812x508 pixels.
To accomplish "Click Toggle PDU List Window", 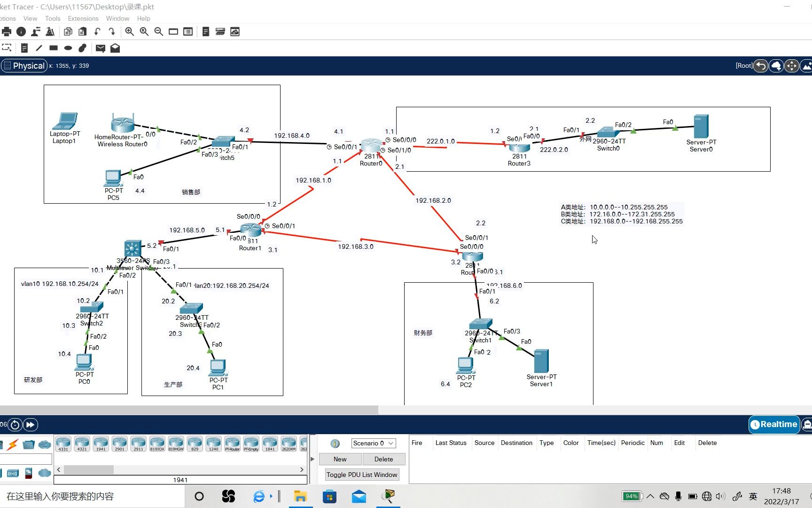I will 361,475.
